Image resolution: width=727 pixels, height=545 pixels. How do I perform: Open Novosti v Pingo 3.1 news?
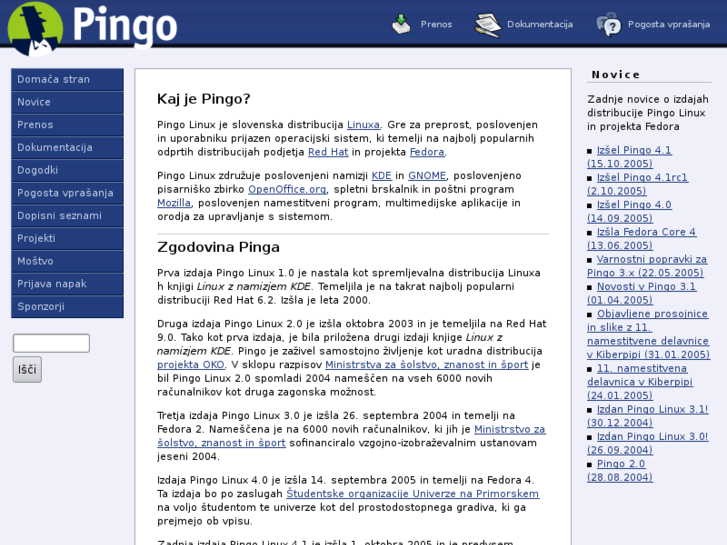click(646, 287)
